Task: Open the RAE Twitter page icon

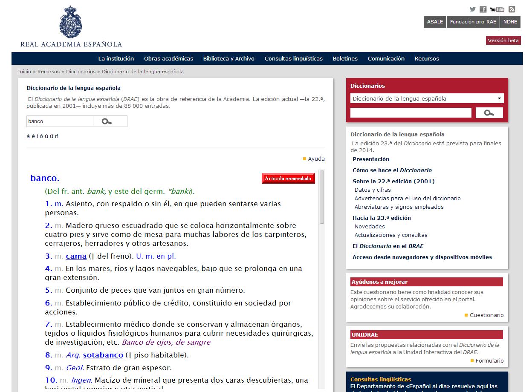Action: click(x=473, y=9)
